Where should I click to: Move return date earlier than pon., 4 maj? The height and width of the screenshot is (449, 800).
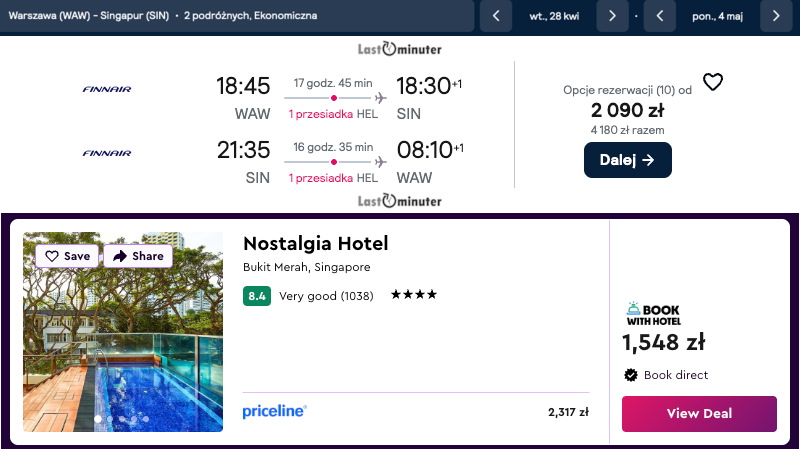[x=660, y=16]
